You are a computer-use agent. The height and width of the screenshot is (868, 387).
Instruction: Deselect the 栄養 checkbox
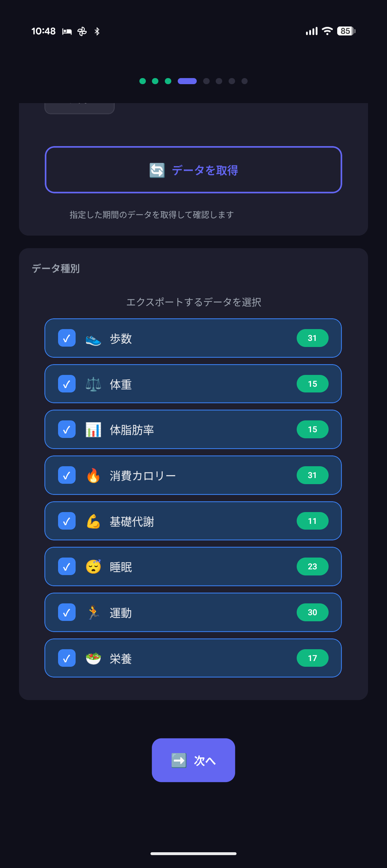tap(67, 658)
